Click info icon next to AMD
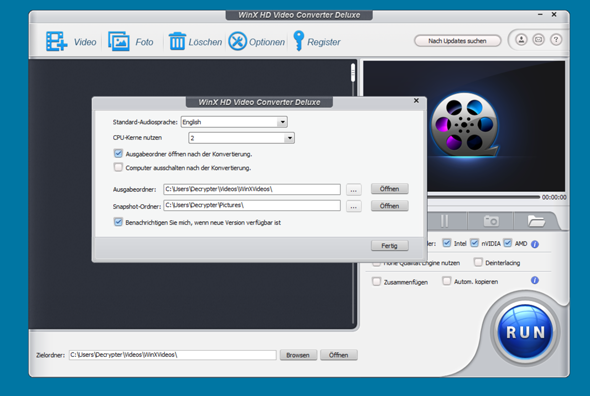Screen dimensions: 590x396 pos(535,244)
